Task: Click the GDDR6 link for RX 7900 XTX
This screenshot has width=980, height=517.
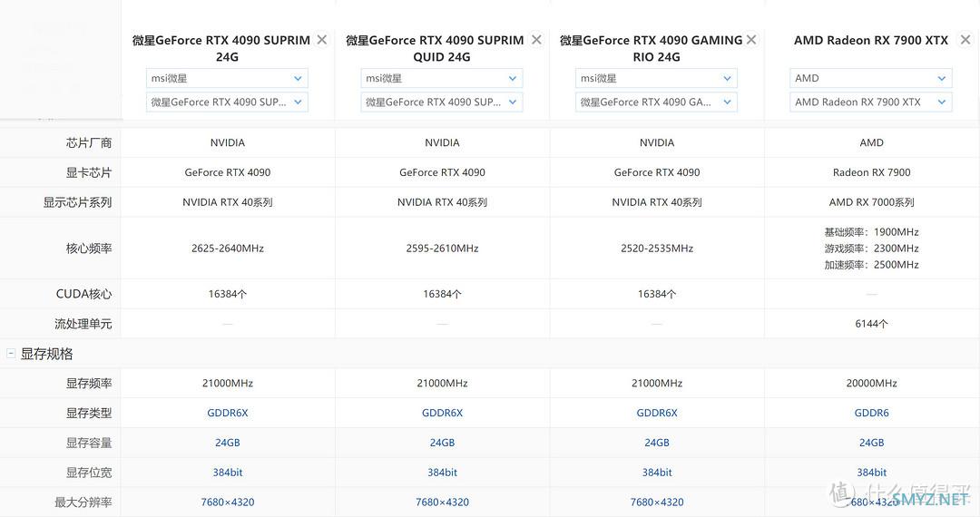Action: pyautogui.click(x=872, y=413)
